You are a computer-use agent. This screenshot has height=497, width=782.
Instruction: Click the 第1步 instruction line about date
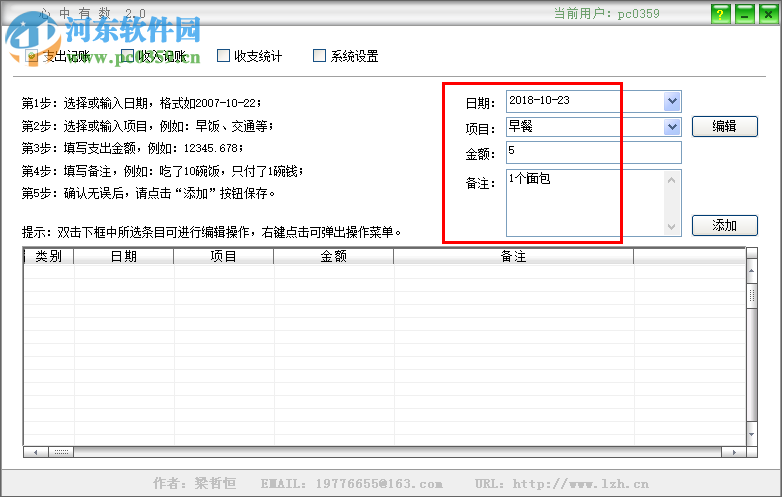(141, 103)
